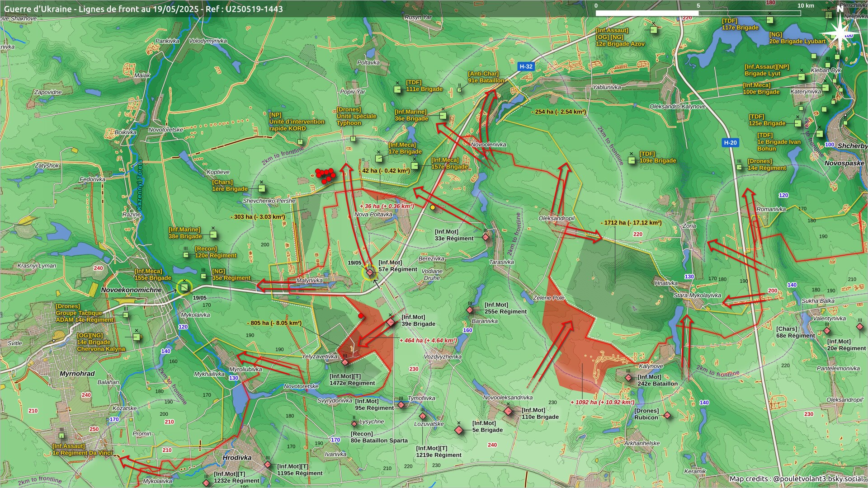868x488 pixels.
Task: Click the 1195e Régiment red diamond marker
Action: point(268,465)
